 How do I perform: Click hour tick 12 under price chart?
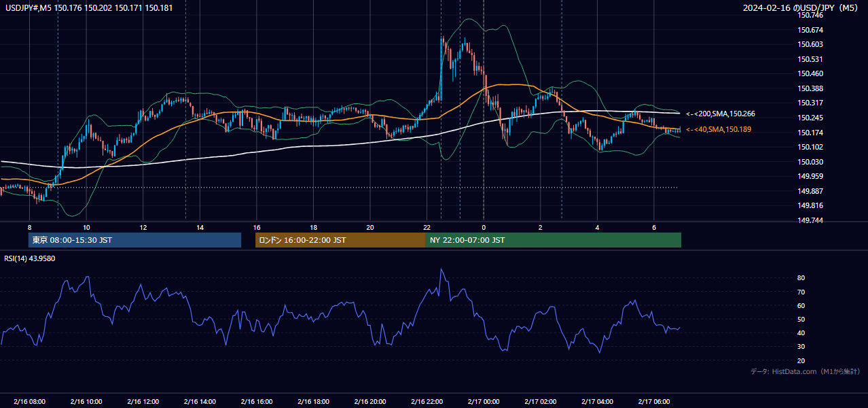(143, 227)
